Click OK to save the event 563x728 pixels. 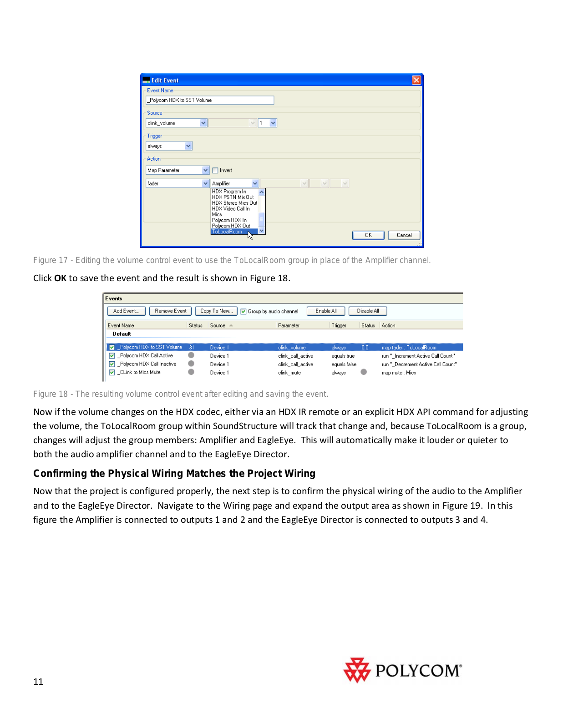click(368, 235)
